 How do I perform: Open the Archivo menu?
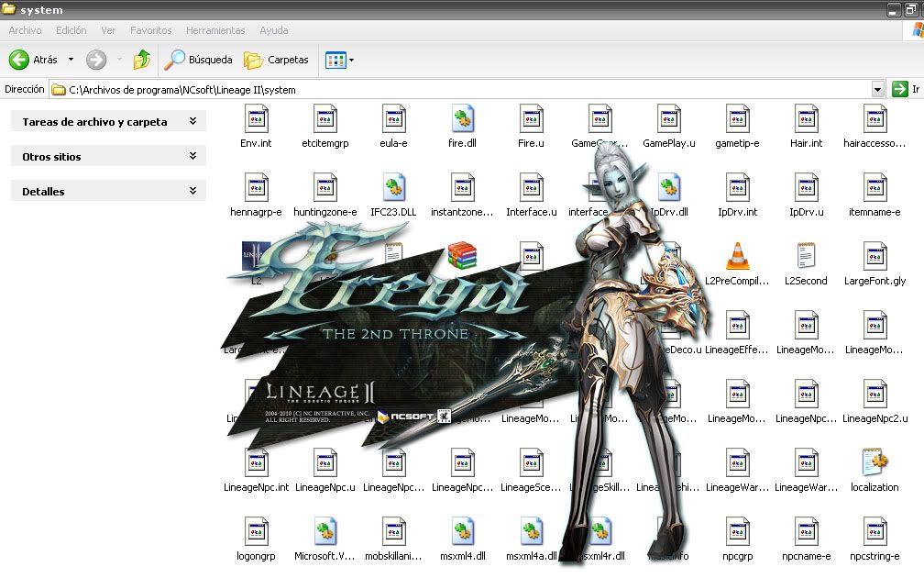click(25, 30)
